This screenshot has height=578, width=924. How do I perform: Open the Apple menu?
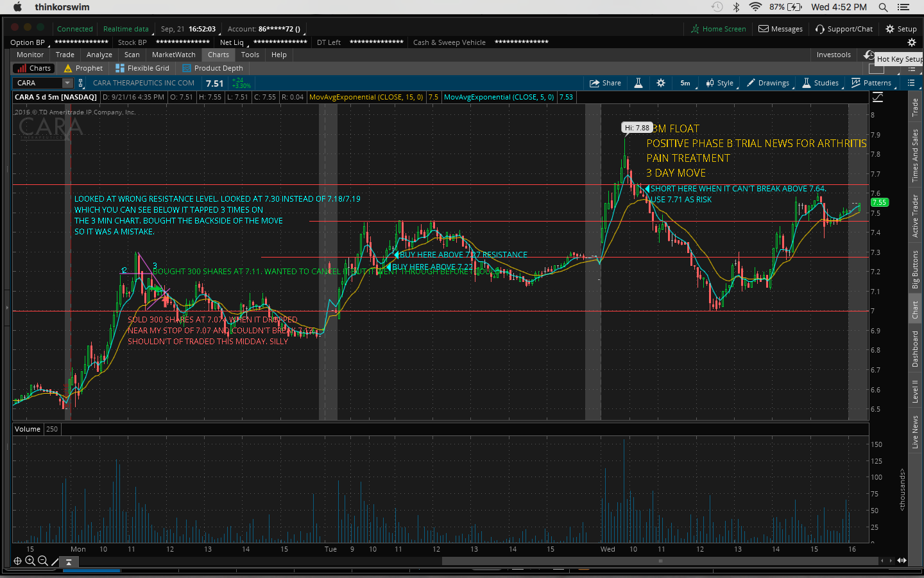tap(17, 7)
